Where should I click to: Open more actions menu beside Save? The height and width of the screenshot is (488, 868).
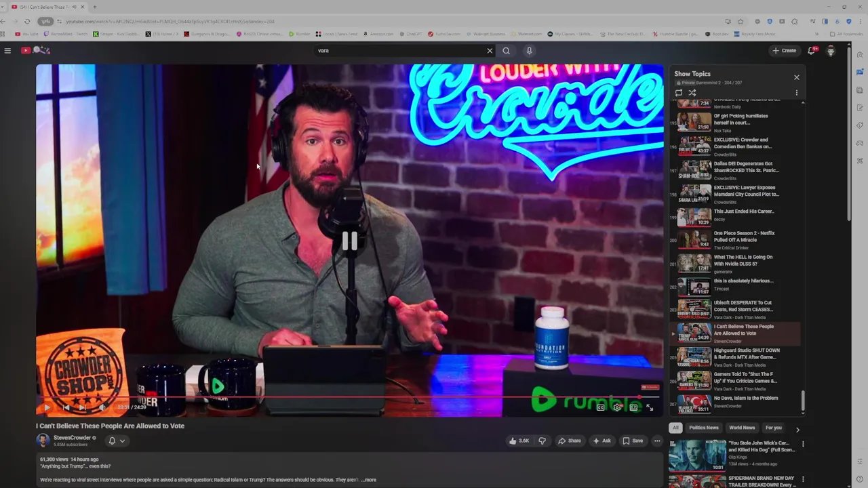pos(657,441)
